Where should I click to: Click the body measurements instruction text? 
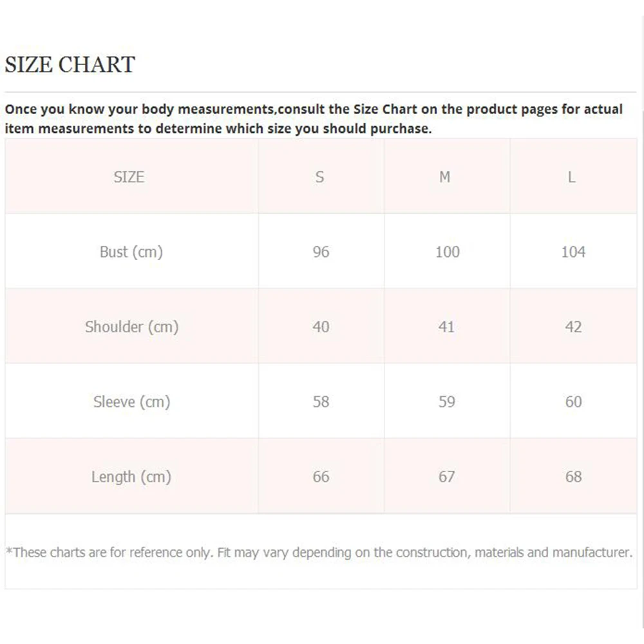point(314,118)
